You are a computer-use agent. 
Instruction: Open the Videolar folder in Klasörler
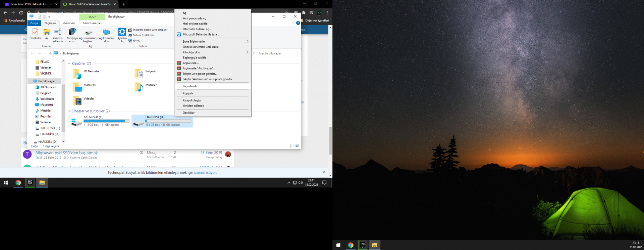click(x=77, y=101)
